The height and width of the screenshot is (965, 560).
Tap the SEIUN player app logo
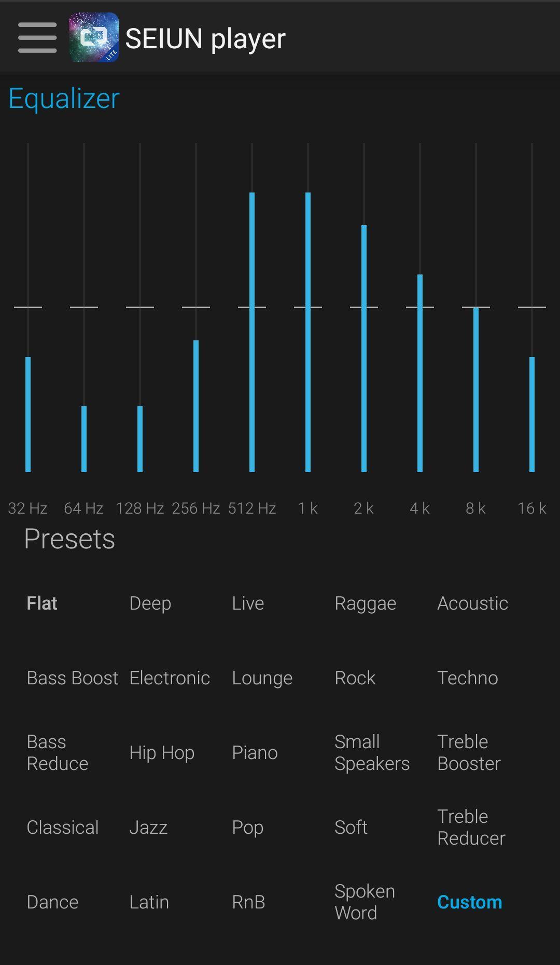[x=94, y=37]
